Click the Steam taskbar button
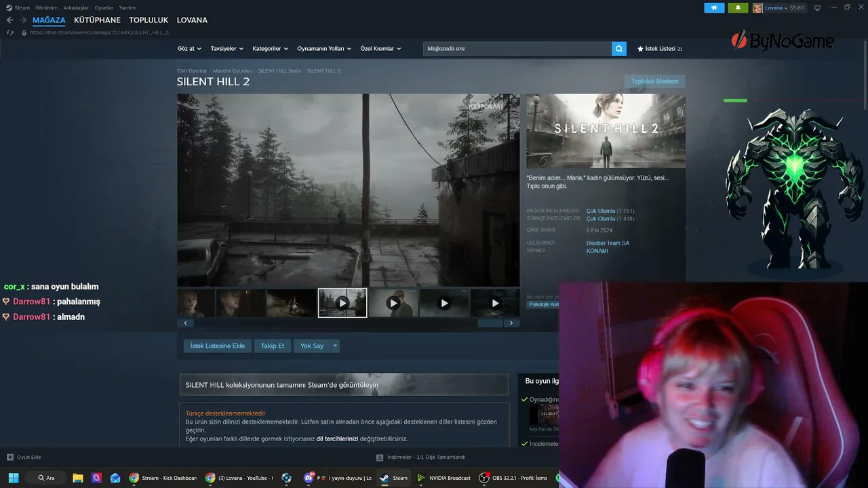 click(x=394, y=478)
